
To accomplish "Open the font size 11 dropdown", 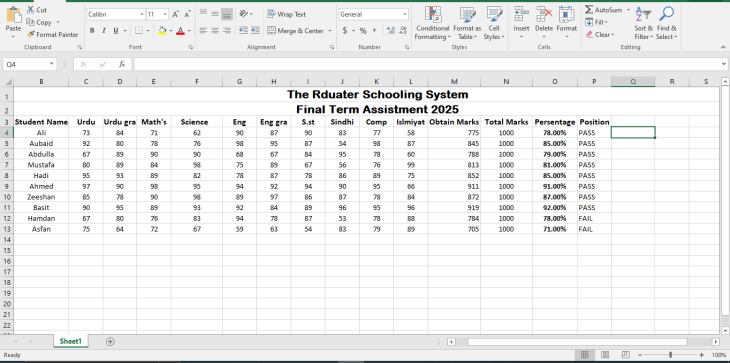I will 165,14.
